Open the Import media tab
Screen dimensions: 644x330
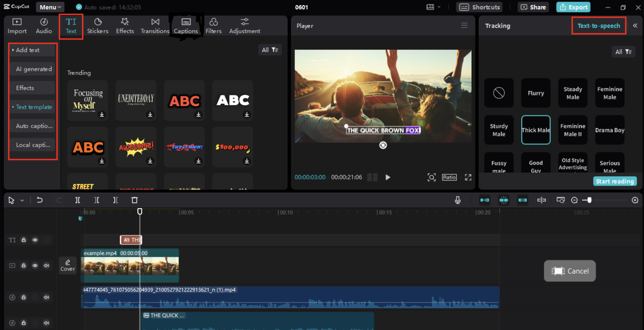17,26
